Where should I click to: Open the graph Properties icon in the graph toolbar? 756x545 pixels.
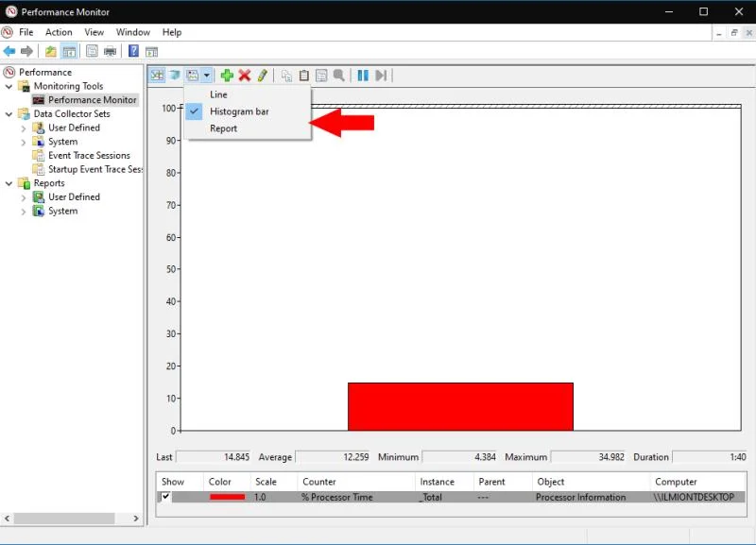(321, 76)
